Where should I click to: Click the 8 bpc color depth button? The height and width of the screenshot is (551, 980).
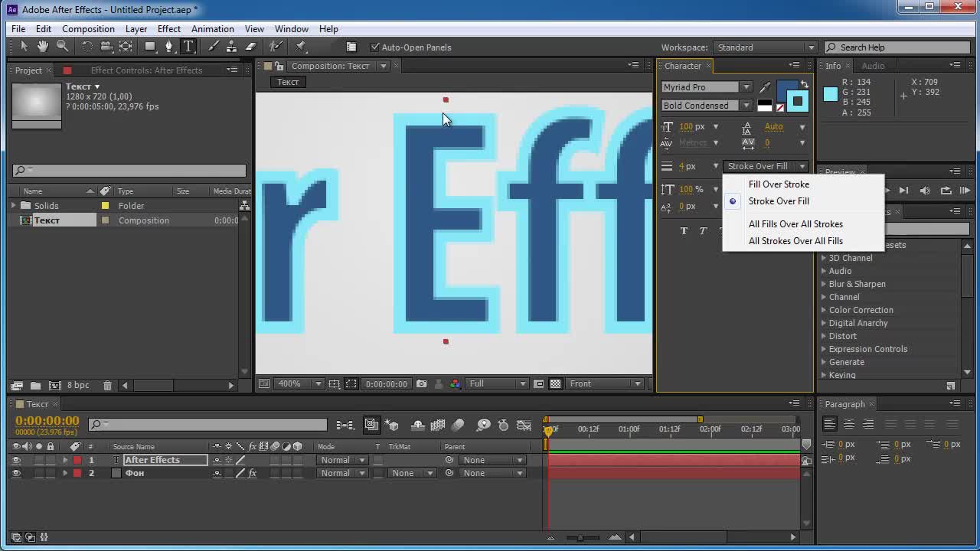[x=78, y=386]
